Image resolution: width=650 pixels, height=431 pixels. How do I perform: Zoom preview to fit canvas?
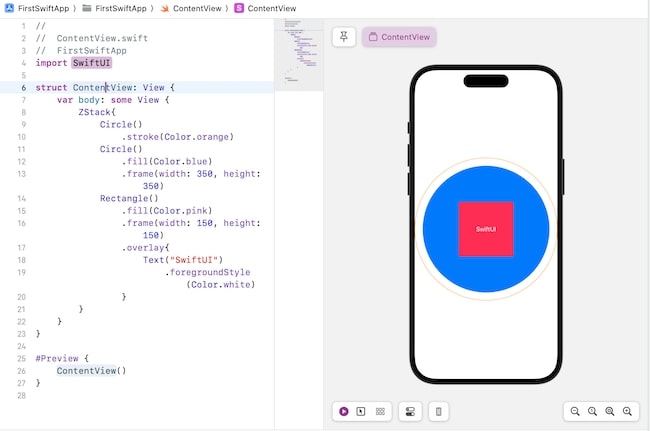[610, 411]
